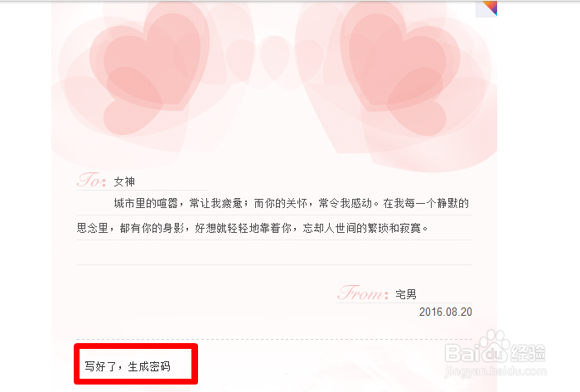580x392 pixels.
Task: Click the pink cursive To: label
Action: [91, 180]
